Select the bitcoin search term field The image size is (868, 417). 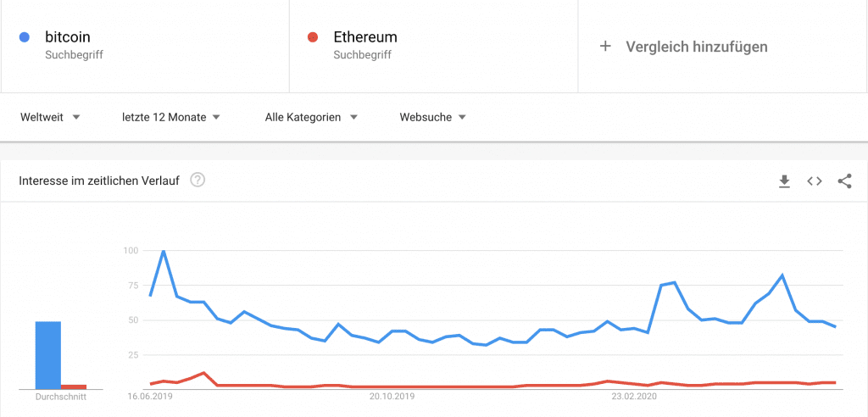tap(68, 37)
